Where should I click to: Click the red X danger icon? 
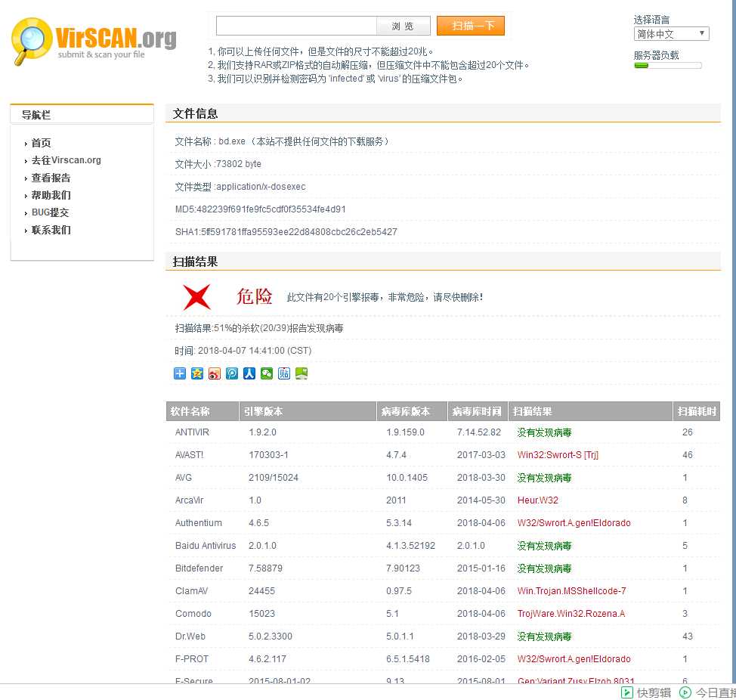point(196,297)
